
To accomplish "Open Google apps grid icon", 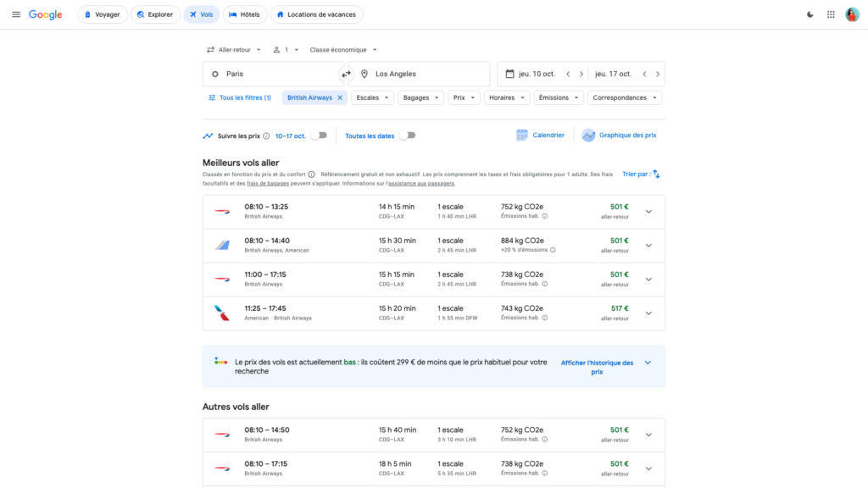I will click(x=831, y=14).
